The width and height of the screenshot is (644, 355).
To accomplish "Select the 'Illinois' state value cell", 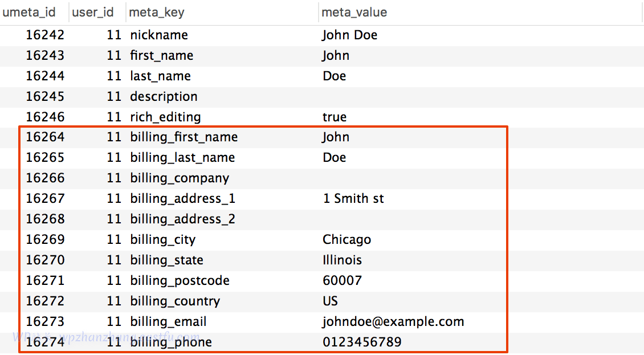I will tap(342, 260).
